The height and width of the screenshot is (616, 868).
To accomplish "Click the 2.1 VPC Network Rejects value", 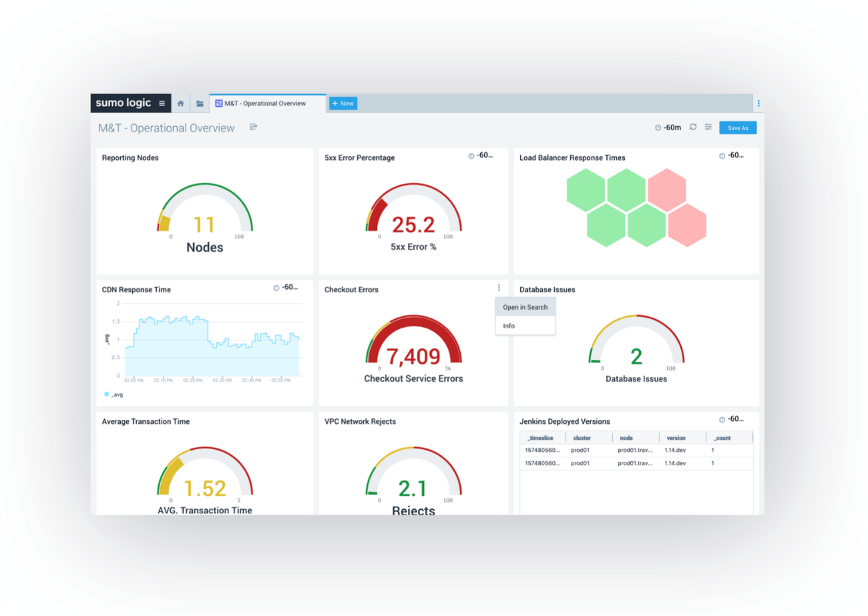I will coord(413,489).
